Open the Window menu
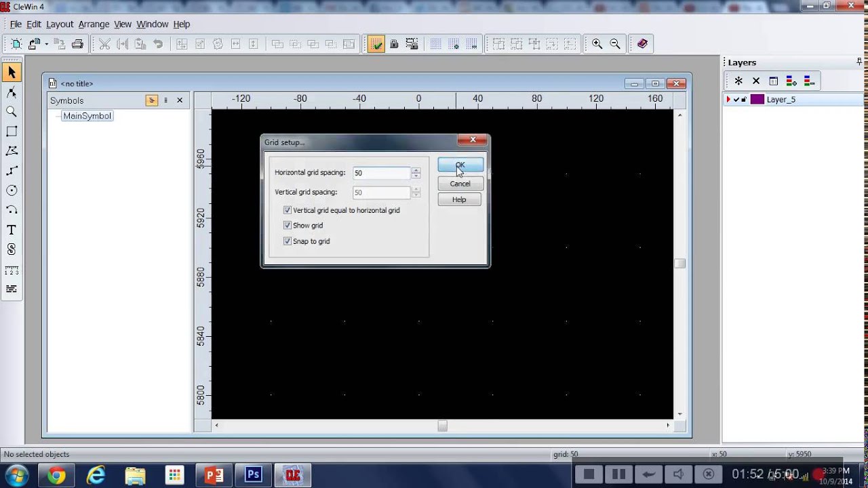Viewport: 868px width, 488px height. [x=153, y=24]
